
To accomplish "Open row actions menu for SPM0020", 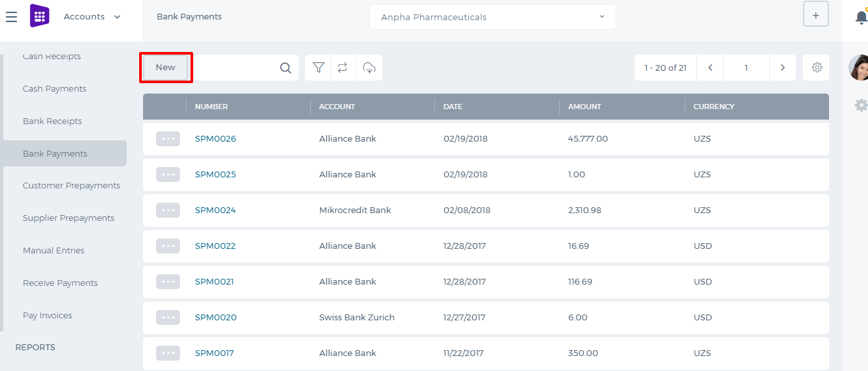I will 168,317.
